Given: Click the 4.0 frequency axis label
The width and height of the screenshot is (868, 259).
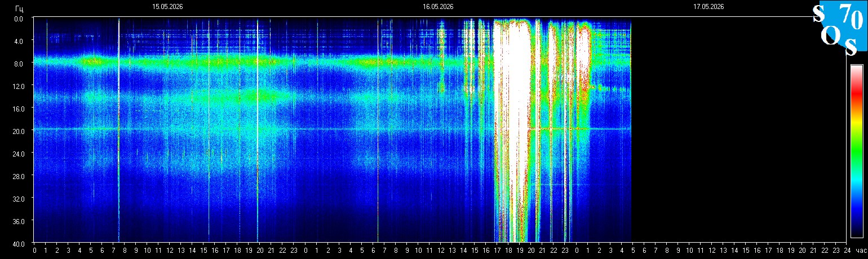Looking at the screenshot, I should 18,41.
